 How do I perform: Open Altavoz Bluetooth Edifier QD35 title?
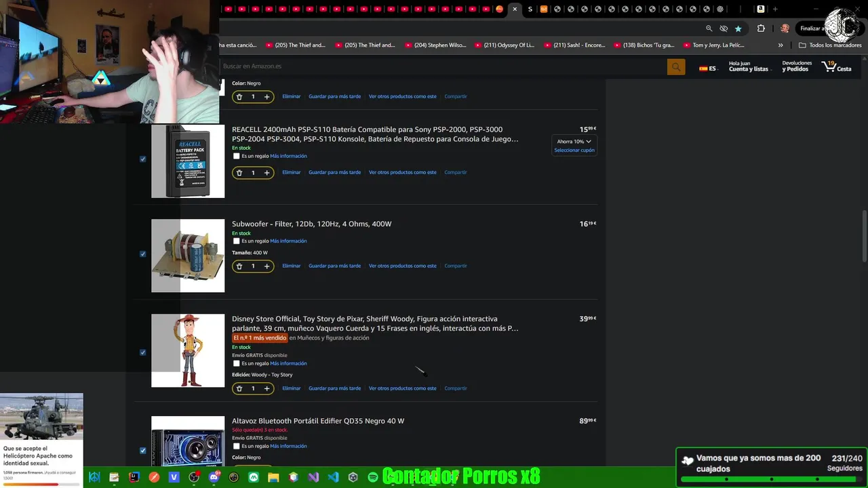318,421
